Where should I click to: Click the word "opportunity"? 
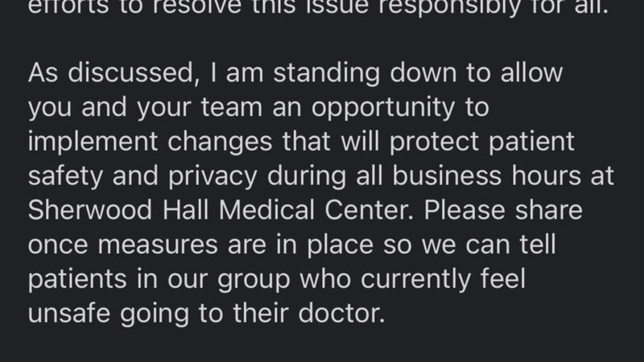point(400,109)
